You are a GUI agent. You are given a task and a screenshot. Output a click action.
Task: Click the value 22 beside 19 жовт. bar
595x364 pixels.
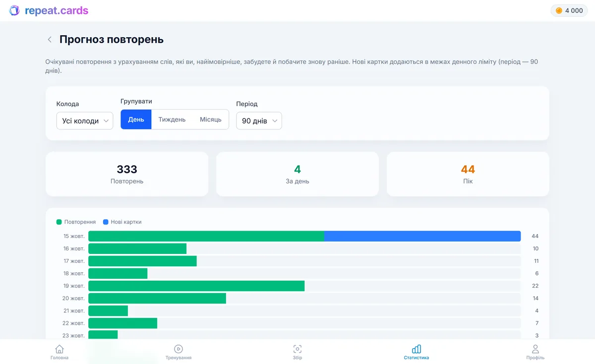(x=535, y=286)
